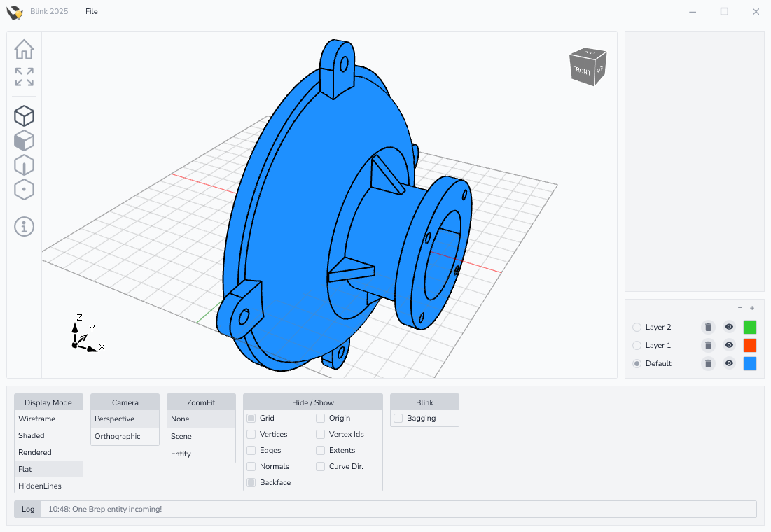Select the Layer 1 radio button
Screen dimensions: 771x532
tap(637, 345)
